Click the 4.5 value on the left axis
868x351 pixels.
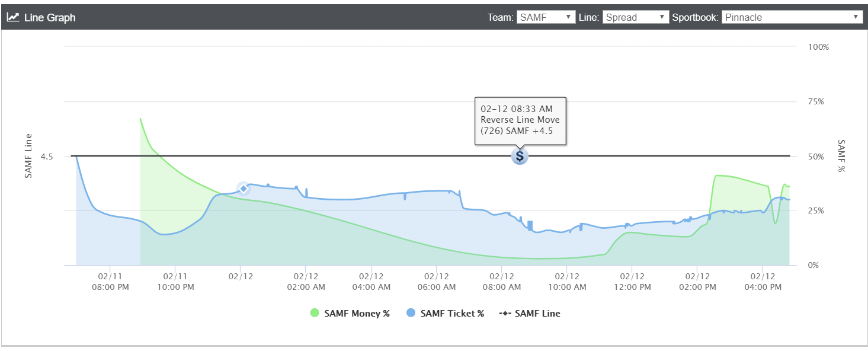pos(47,157)
